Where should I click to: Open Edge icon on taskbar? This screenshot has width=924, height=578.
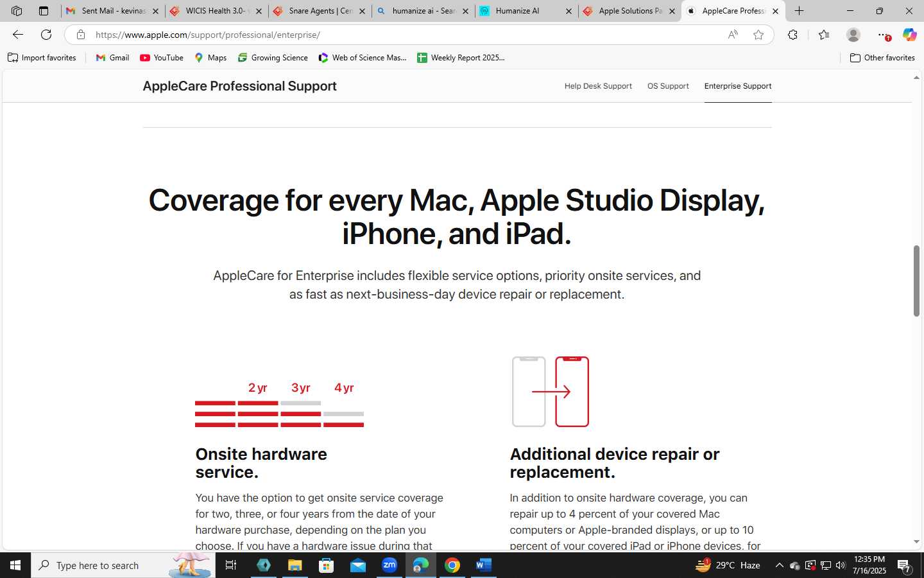[x=421, y=565]
